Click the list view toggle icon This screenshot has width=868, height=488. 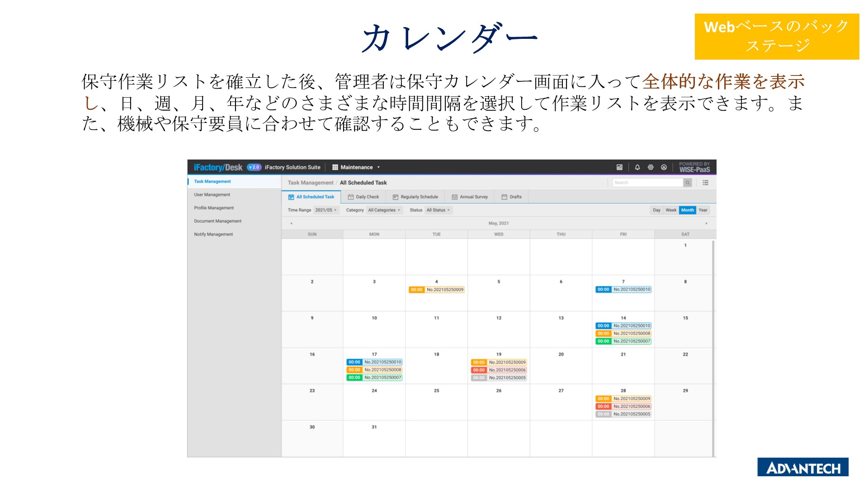click(x=706, y=183)
